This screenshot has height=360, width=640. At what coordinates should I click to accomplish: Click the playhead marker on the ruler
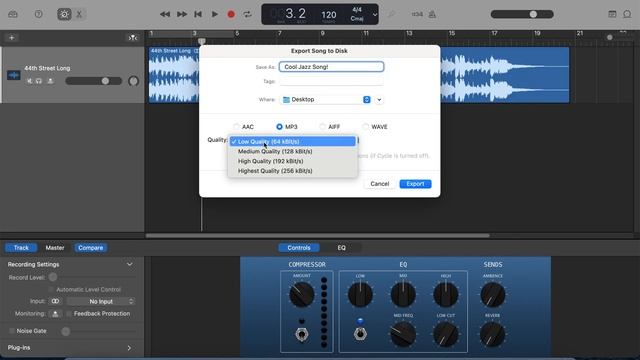pyautogui.click(x=202, y=41)
